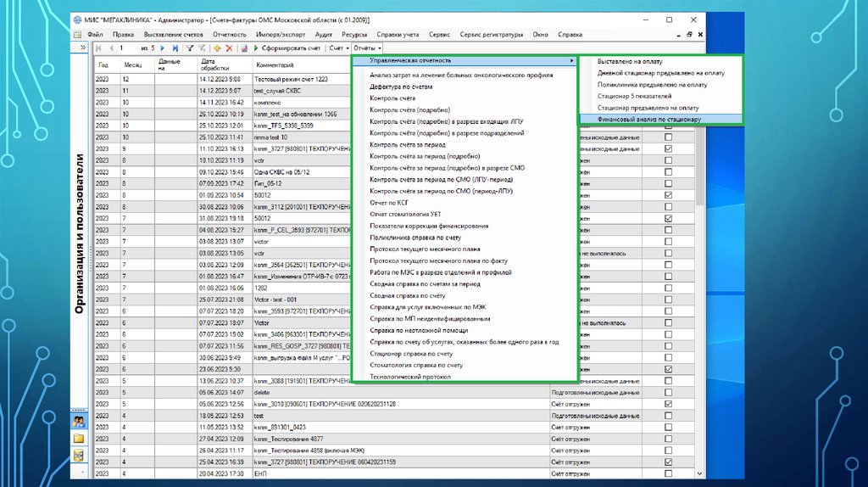Click the filter funnel icon in toolbar

click(190, 48)
